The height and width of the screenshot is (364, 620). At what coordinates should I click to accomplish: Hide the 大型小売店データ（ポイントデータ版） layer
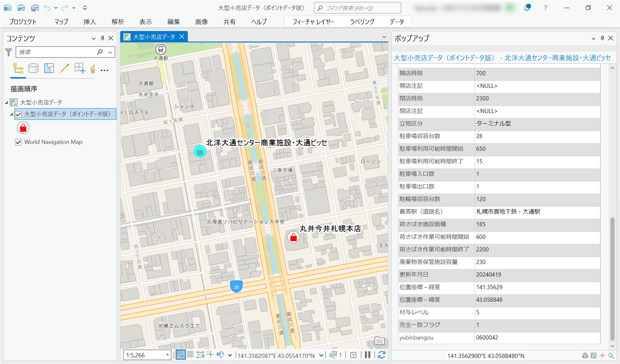19,114
